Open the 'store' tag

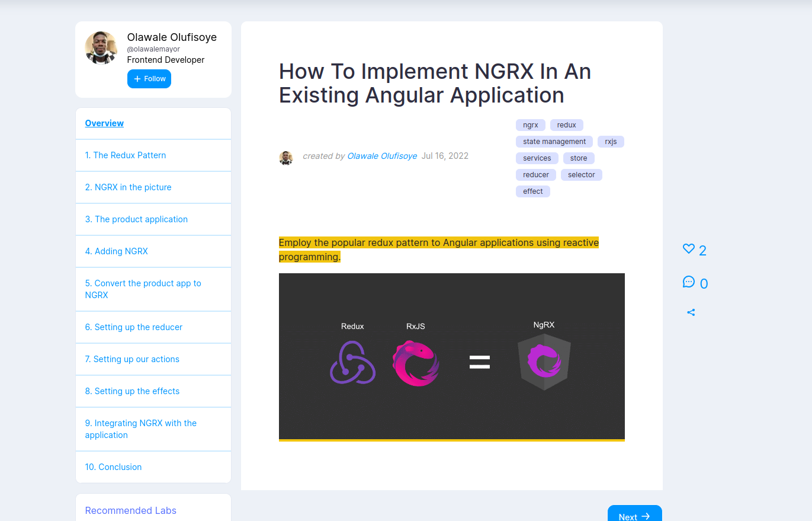(579, 158)
